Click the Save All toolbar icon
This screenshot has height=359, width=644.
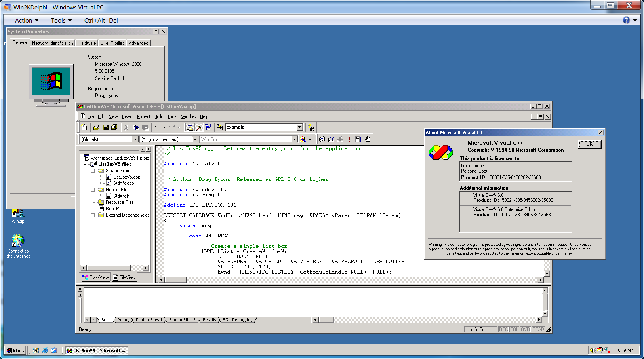coord(114,127)
